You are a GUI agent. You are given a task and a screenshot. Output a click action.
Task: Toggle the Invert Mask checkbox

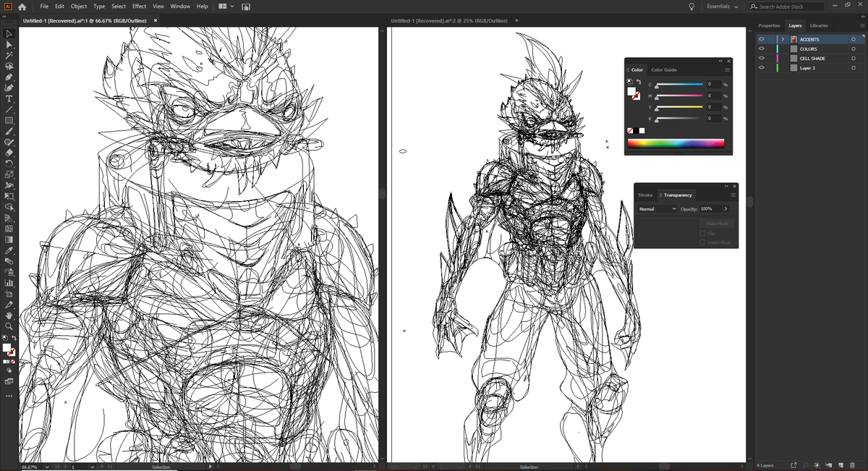click(x=702, y=242)
